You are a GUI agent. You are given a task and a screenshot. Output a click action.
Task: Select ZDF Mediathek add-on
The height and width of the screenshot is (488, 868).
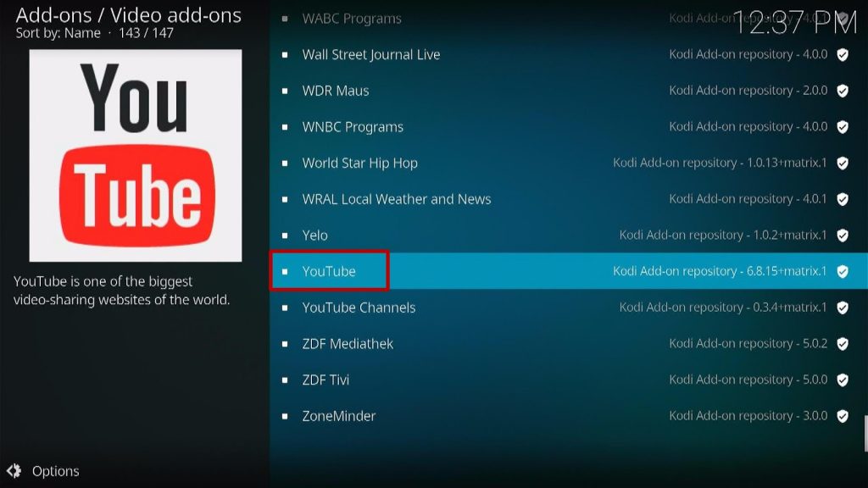click(569, 344)
